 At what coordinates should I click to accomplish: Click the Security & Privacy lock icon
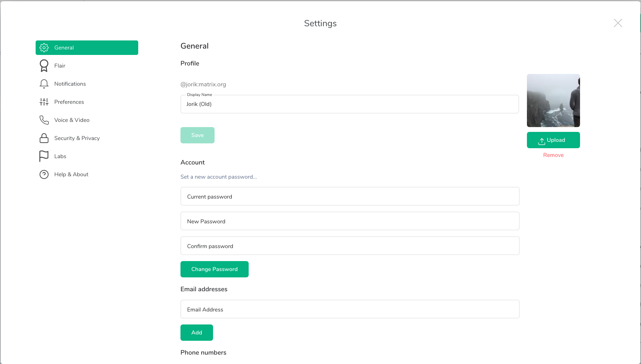point(44,138)
